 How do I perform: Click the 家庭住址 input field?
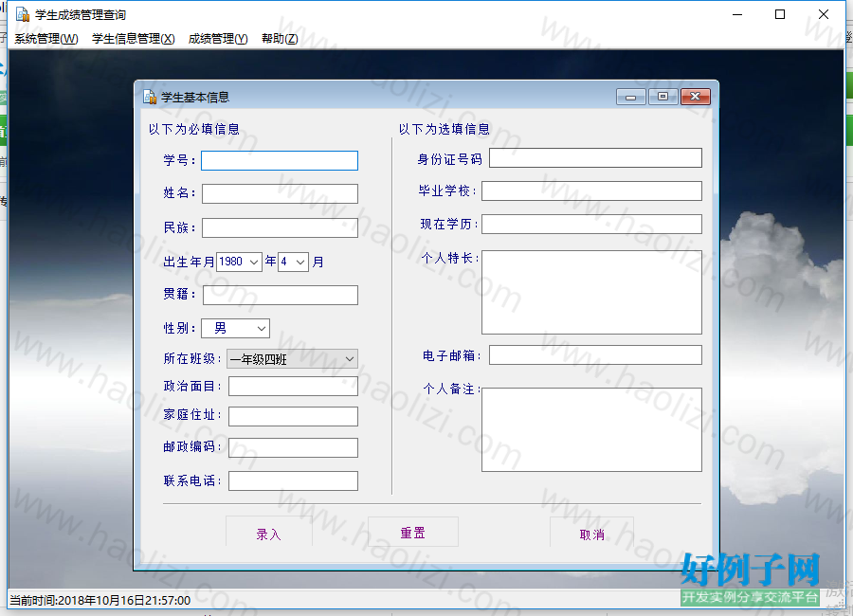pos(293,416)
